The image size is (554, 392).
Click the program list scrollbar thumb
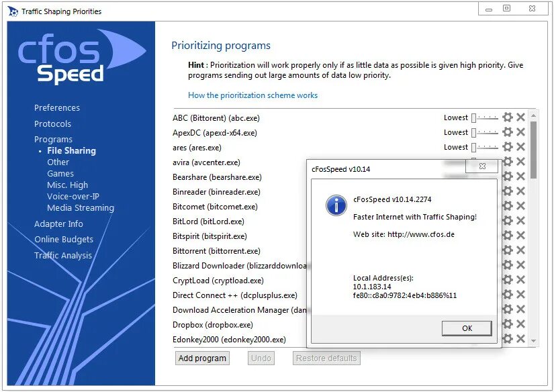coord(533,150)
